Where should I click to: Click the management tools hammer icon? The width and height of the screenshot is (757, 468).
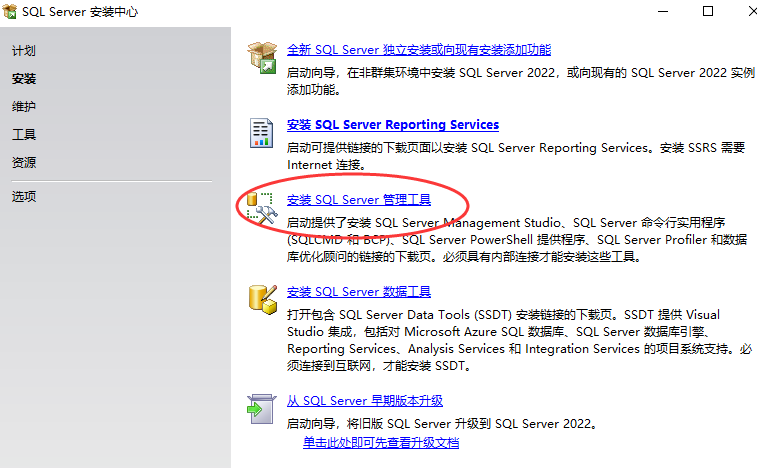tap(262, 208)
